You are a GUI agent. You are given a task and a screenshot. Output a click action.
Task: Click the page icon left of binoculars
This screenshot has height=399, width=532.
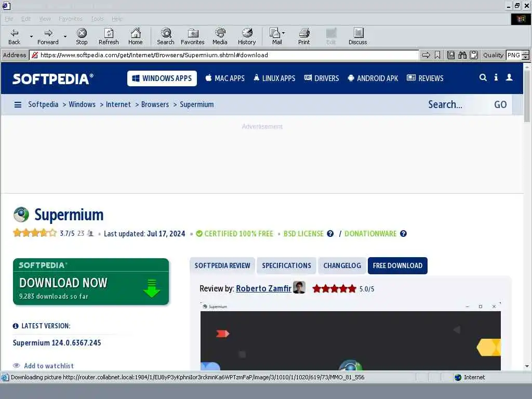coord(450,55)
